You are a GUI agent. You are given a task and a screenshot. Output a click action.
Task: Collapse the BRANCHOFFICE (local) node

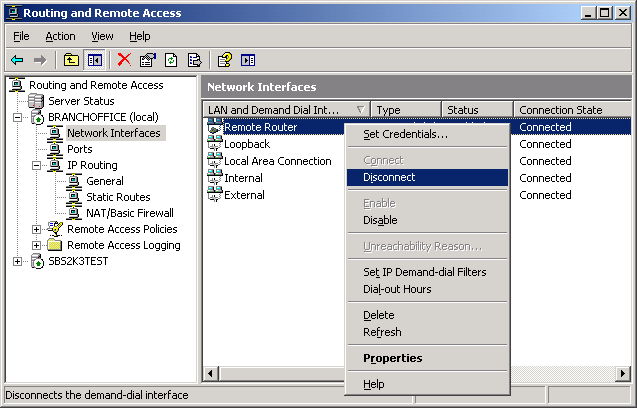click(17, 117)
